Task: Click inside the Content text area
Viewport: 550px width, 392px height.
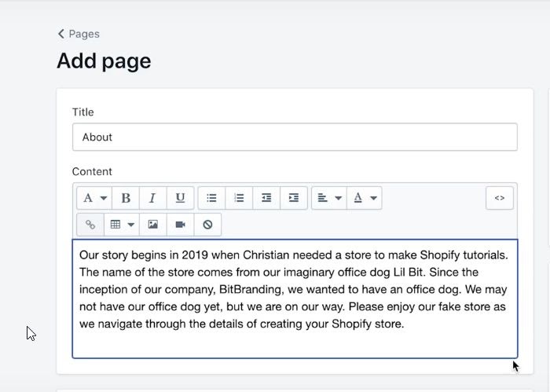Action: click(x=295, y=299)
